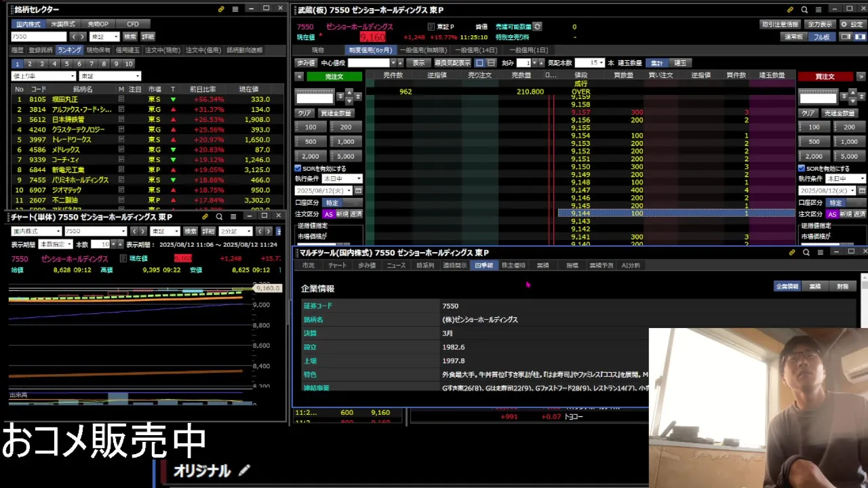Image resolution: width=868 pixels, height=488 pixels.
Task: Select クラスターテクノロジー row in ranking
Action: 148,129
